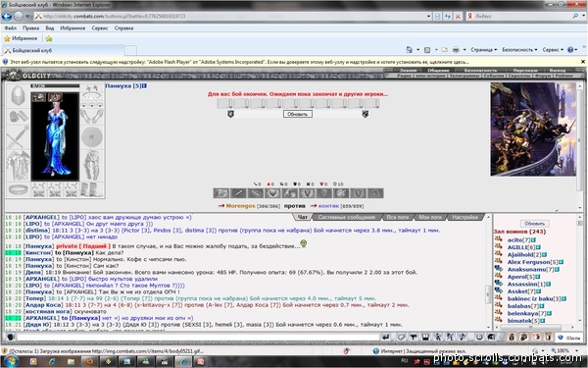The image size is (588, 368).
Task: Click the empty crossed swords weapon slot
Action: tap(18, 137)
